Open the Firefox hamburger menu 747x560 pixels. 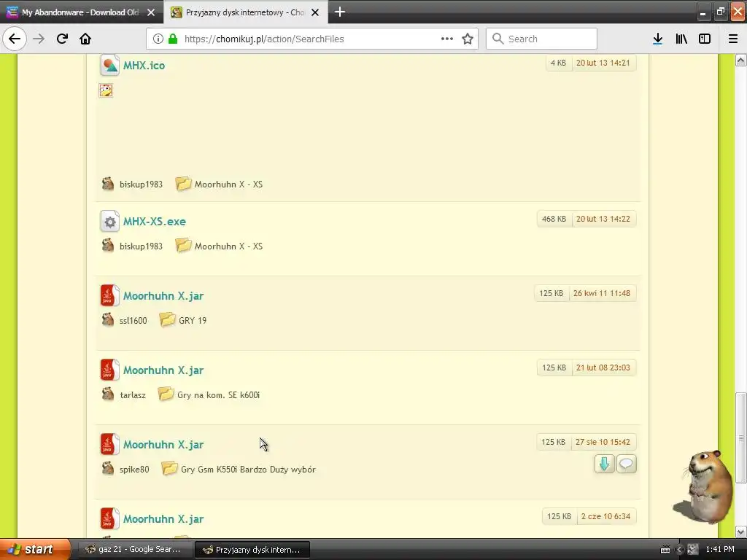pos(733,39)
